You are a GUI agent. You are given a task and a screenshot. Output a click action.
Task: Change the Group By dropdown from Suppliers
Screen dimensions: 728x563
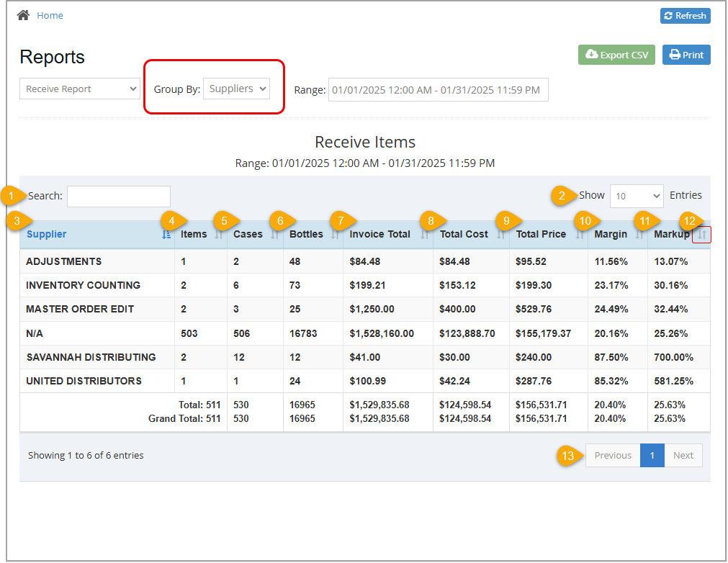(236, 88)
